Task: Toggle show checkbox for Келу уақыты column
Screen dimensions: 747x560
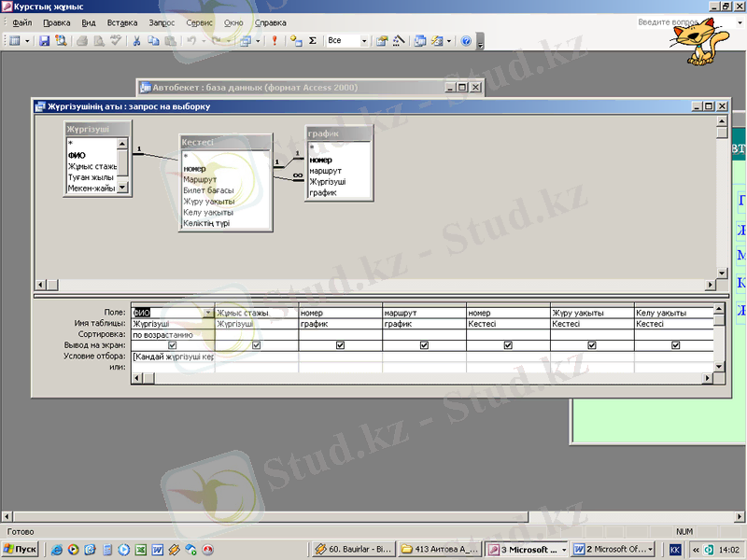Action: pos(675,345)
